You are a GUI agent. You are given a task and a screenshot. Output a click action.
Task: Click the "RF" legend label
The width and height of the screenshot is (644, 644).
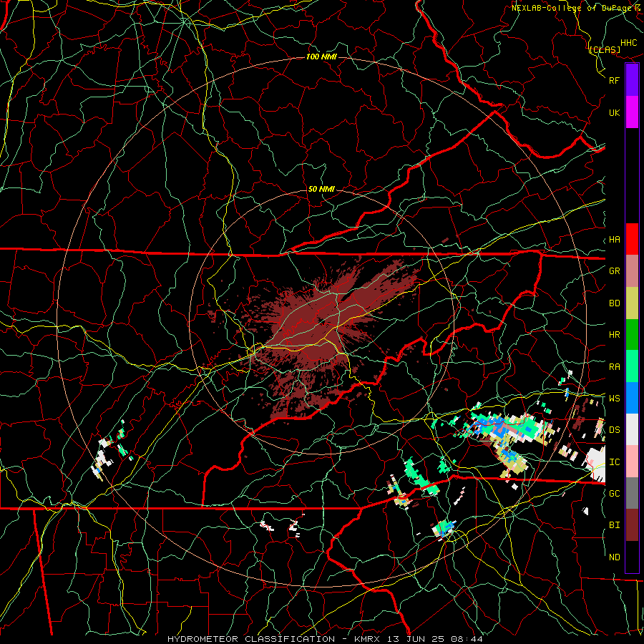click(x=614, y=80)
